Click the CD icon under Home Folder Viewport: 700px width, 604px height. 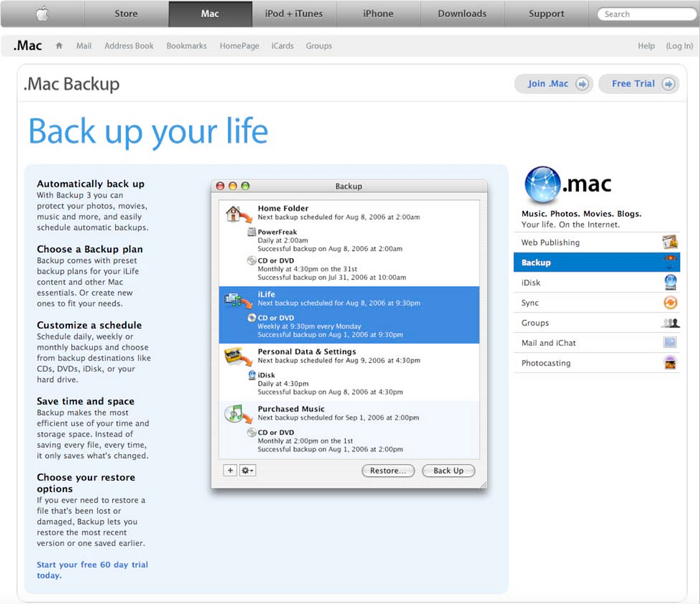(x=252, y=261)
